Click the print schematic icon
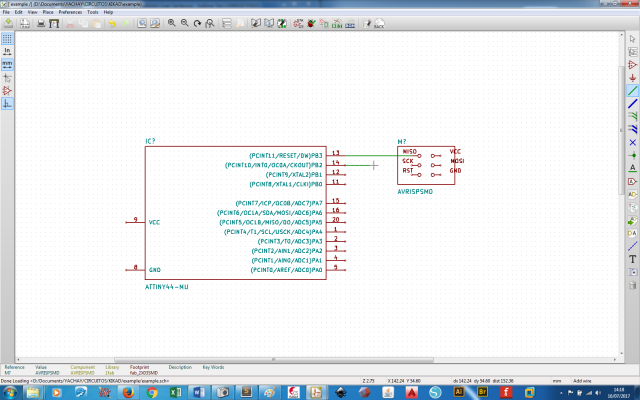This screenshot has width=640, height=400. click(41, 23)
